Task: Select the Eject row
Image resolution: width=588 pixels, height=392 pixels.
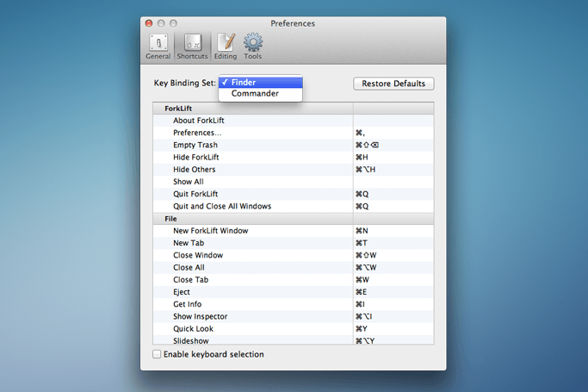Action: 294,292
